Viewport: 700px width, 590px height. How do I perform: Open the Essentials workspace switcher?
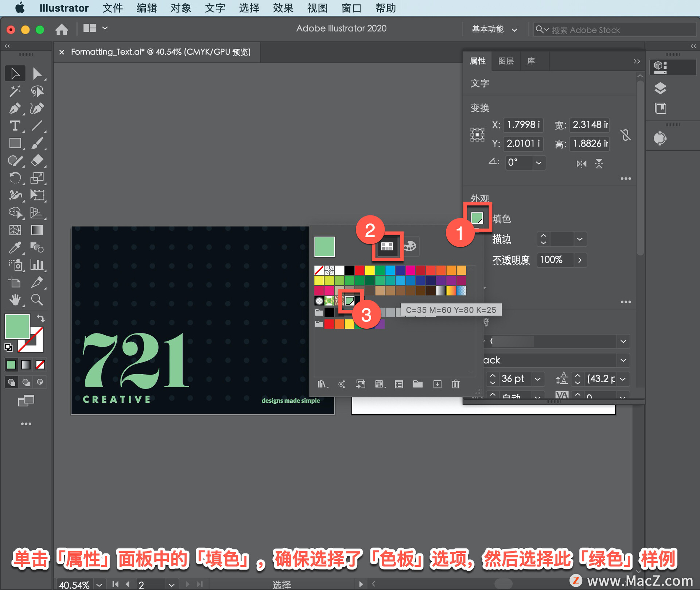[494, 29]
